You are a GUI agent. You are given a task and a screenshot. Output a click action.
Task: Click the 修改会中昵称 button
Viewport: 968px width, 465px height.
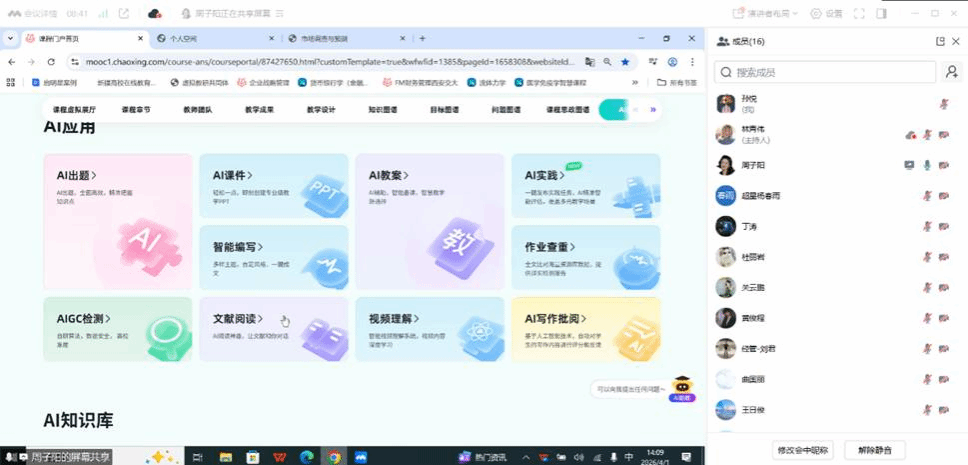tap(803, 450)
